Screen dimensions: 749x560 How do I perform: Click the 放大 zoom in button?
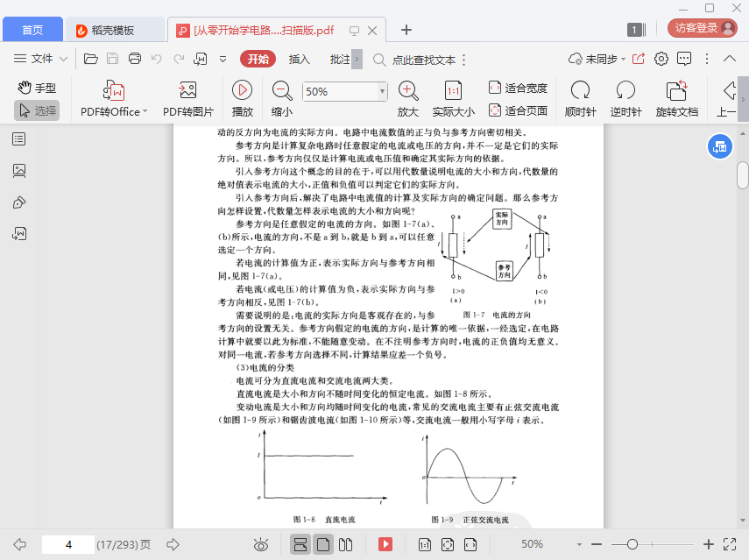tap(408, 99)
